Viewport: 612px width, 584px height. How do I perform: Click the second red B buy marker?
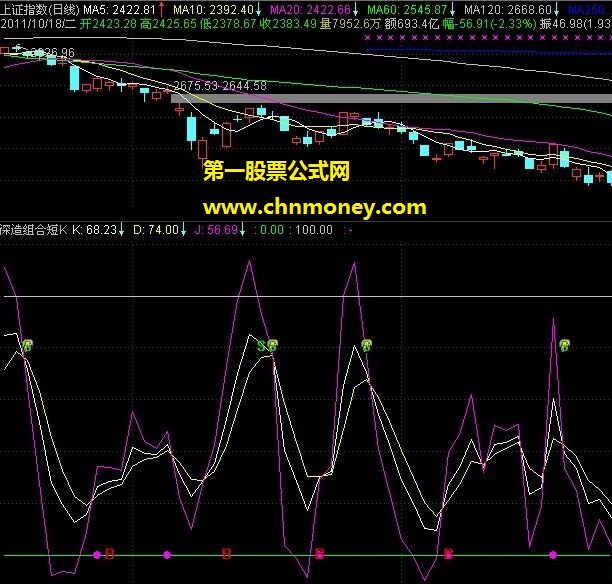pos(226,554)
